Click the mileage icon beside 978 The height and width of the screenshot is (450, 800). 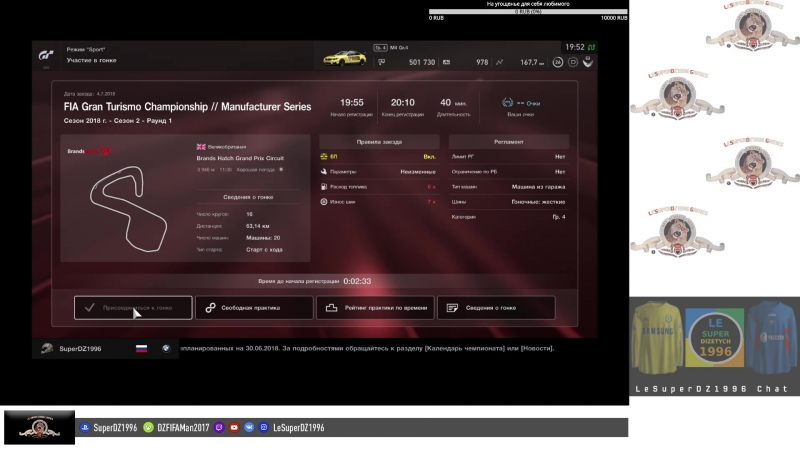pyautogui.click(x=446, y=62)
